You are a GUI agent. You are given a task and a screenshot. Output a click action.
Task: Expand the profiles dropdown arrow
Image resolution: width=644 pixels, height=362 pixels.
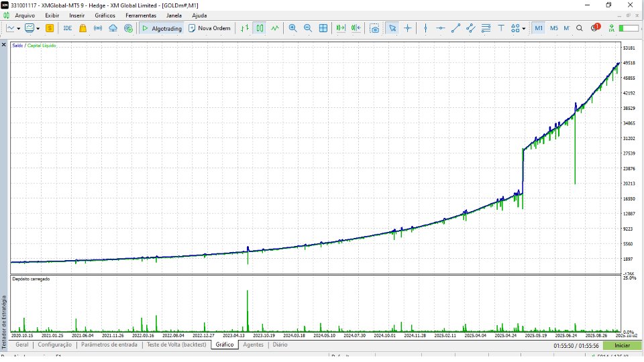tap(38, 29)
